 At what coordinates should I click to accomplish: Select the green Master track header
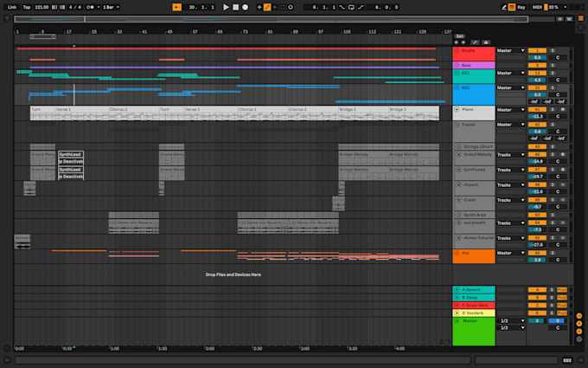474,331
